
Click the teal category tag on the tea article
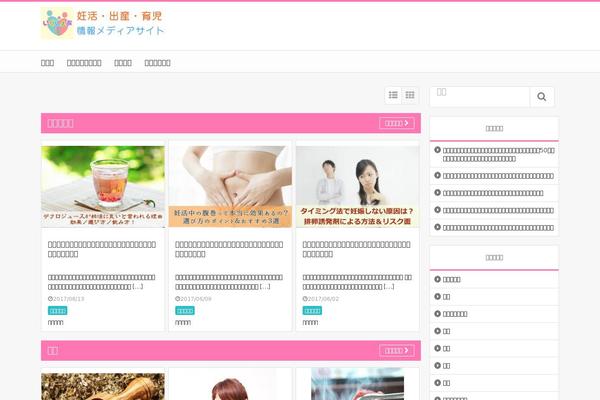pyautogui.click(x=57, y=310)
